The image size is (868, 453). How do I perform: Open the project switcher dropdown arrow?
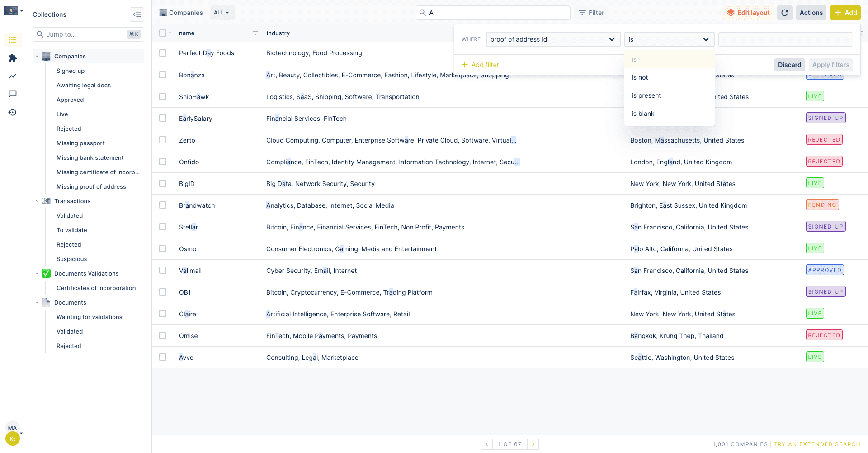21,11
